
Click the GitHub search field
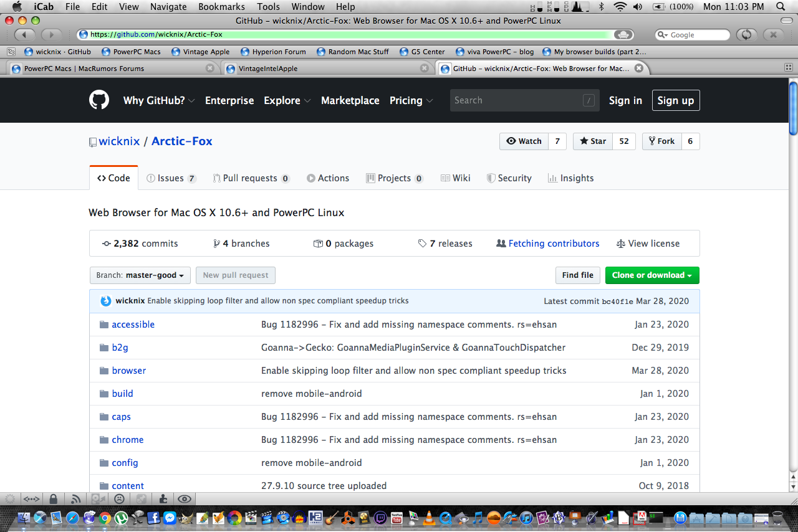525,100
